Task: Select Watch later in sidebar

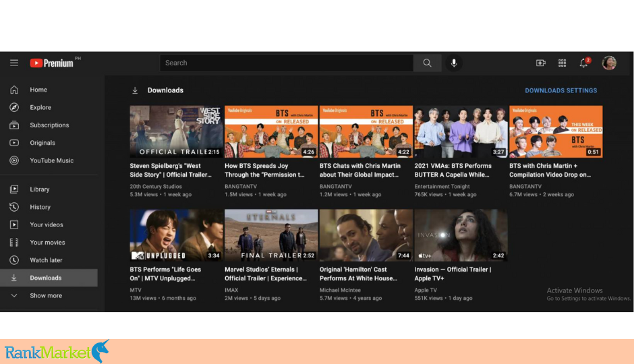Action: pos(46,260)
